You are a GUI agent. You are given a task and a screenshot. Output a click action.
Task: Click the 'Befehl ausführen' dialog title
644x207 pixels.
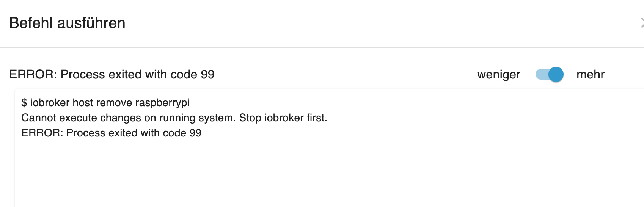(67, 23)
